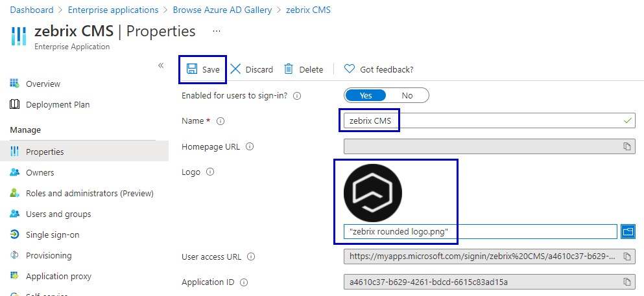The image size is (644, 296).
Task: Click the zebrix CMS app icon in header
Action: coord(18,36)
